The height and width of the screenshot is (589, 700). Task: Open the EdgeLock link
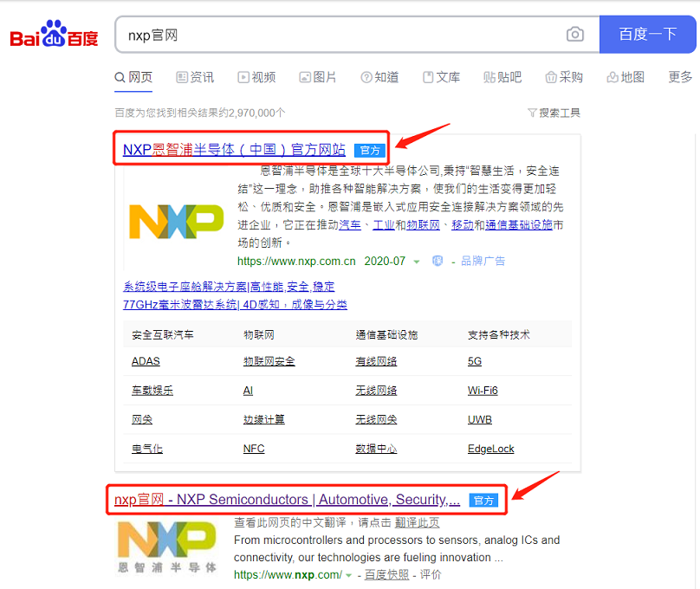tap(490, 449)
